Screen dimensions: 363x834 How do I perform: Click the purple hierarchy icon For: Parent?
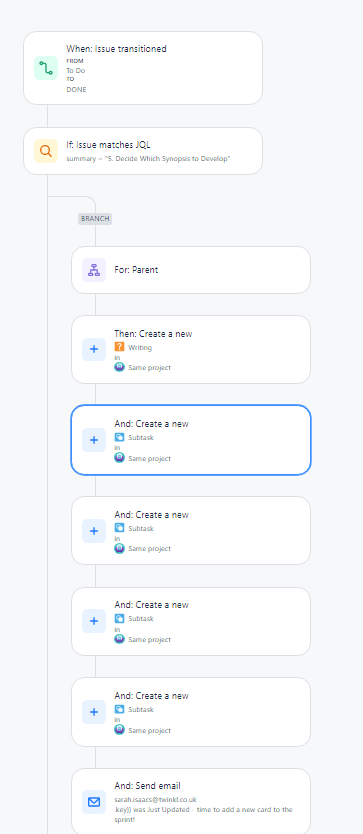[94, 270]
